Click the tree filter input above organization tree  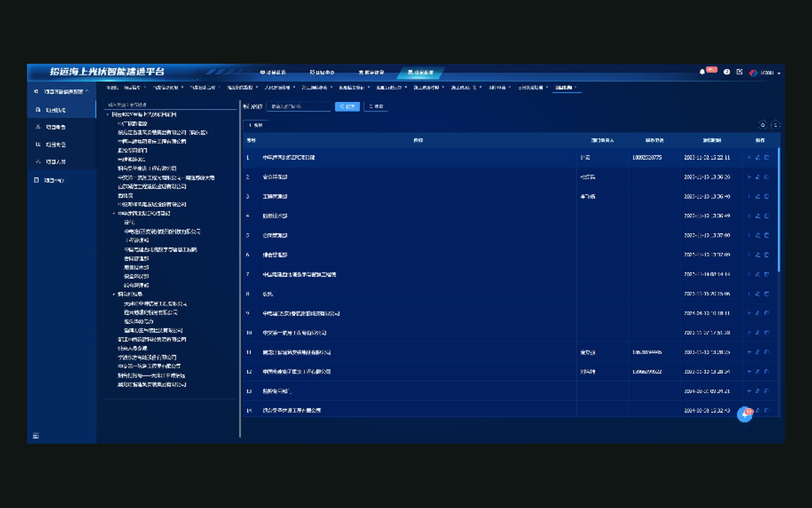(x=170, y=105)
